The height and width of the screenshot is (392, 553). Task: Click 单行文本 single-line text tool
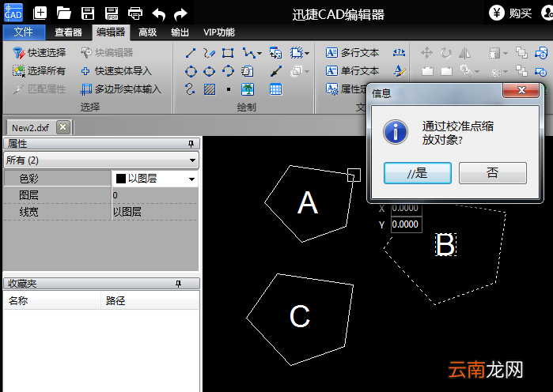352,71
